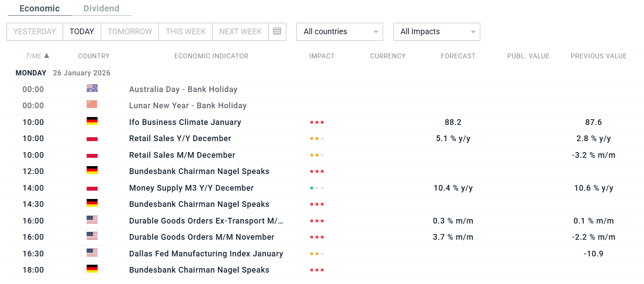644x284 pixels.
Task: Open Durable Goods Orders M/M November event
Action: 201,237
